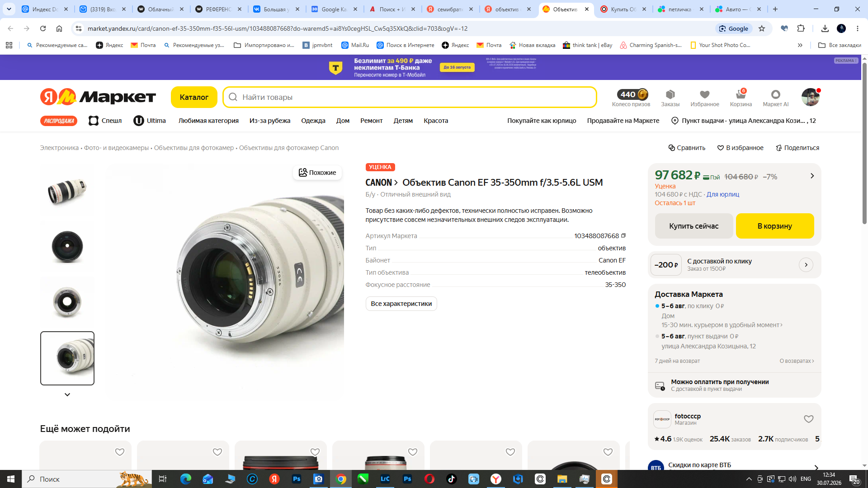Add product to favorites with В избранное
This screenshot has height=488, width=868.
click(x=740, y=148)
